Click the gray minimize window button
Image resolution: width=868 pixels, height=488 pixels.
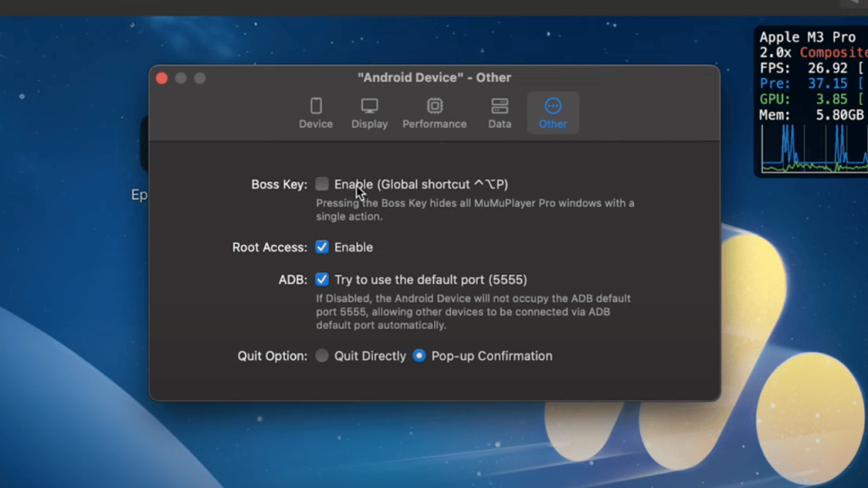(x=181, y=78)
